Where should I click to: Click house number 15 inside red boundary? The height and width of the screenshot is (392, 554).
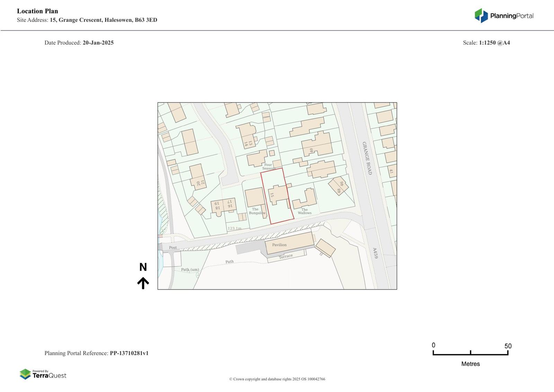coord(272,195)
